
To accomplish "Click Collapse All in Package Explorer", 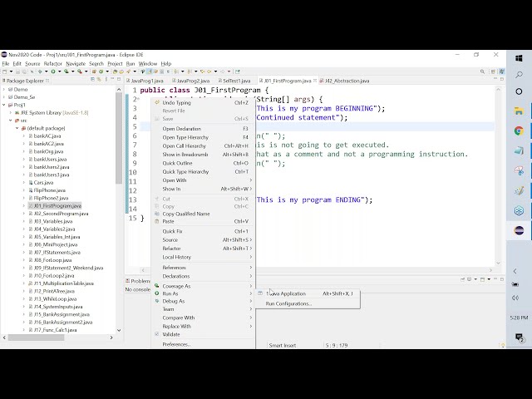I will coord(92,80).
